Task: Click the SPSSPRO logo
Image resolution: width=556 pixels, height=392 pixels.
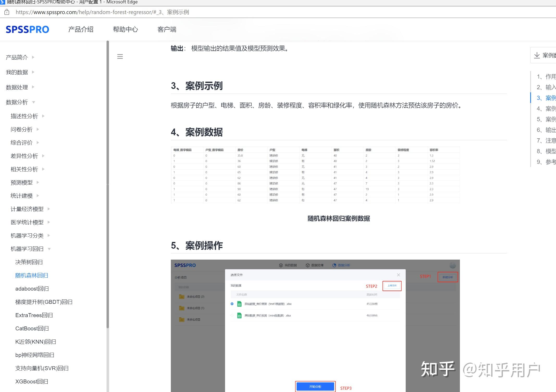Action: 27,29
